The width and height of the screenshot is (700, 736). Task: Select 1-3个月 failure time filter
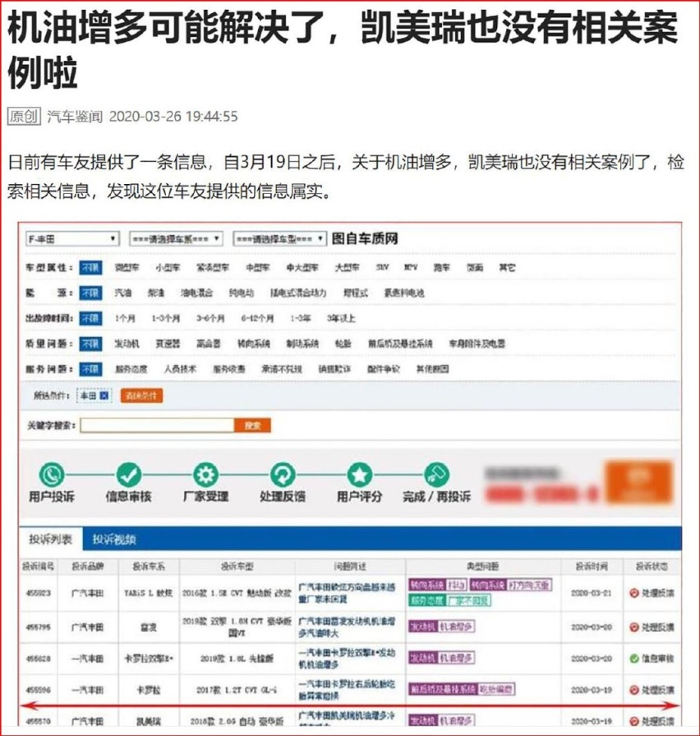click(166, 318)
